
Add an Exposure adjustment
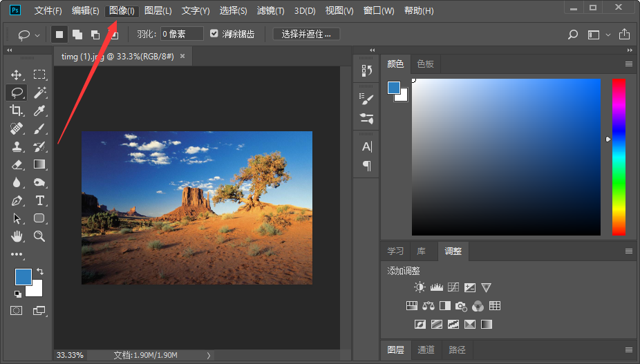pyautogui.click(x=470, y=287)
